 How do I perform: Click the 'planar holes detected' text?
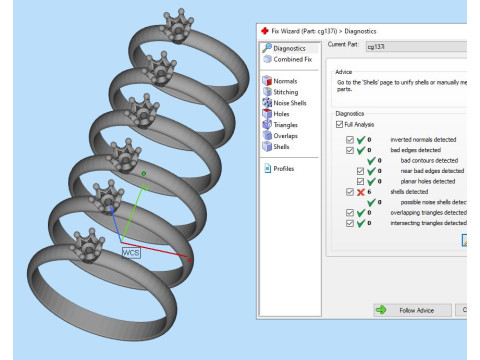click(428, 181)
